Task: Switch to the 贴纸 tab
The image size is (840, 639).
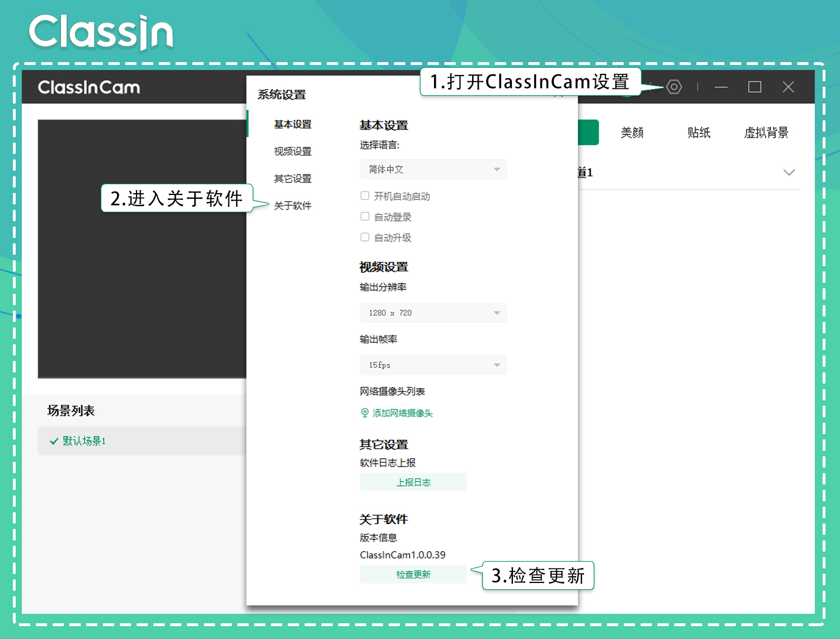Action: click(x=699, y=133)
